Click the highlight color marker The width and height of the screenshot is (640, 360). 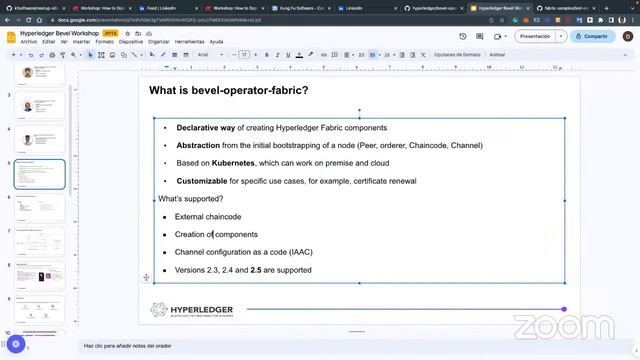pos(311,55)
